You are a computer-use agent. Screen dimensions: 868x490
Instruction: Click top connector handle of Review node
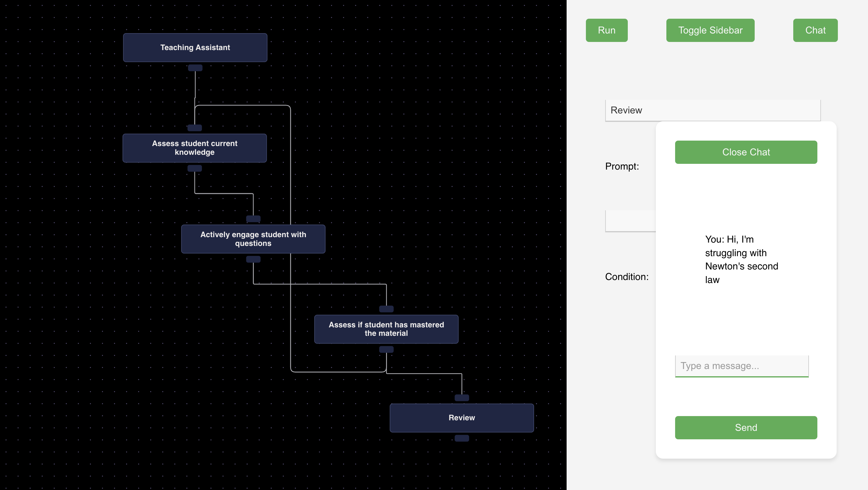click(x=462, y=398)
